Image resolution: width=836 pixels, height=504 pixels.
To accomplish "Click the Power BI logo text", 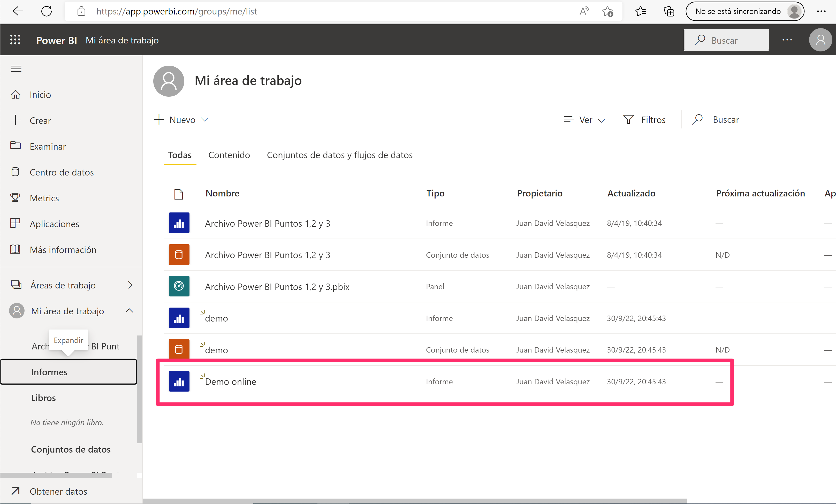I will [x=56, y=40].
